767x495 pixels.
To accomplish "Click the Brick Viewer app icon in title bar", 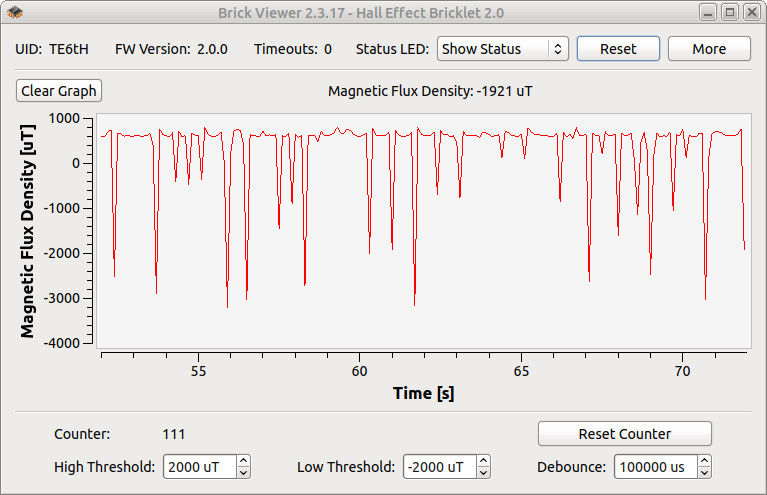I will coord(15,12).
